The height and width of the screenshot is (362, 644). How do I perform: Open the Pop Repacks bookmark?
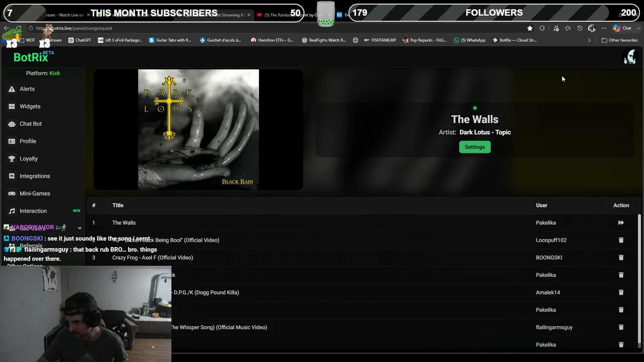(425, 40)
